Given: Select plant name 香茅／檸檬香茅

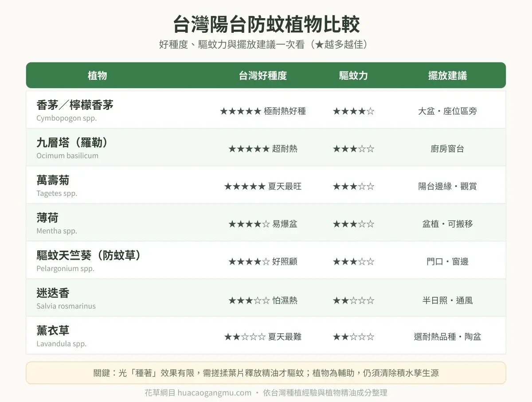Looking at the screenshot, I should coord(75,105).
